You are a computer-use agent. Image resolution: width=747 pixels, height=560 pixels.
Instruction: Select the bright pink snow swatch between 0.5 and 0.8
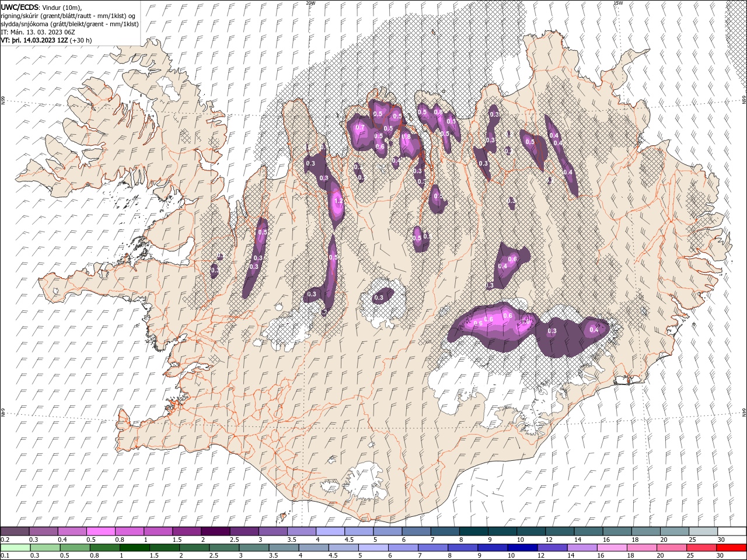(x=101, y=531)
